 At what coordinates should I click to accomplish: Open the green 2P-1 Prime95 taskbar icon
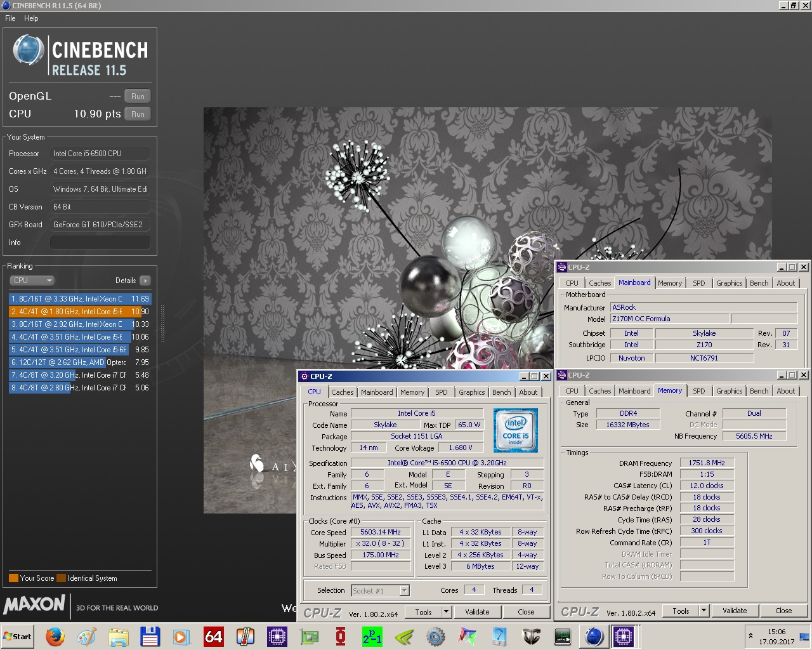point(372,636)
